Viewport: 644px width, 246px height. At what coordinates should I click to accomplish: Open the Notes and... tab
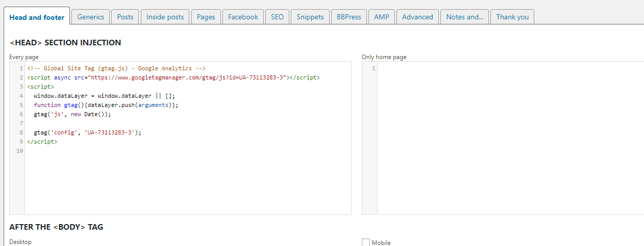pos(464,17)
